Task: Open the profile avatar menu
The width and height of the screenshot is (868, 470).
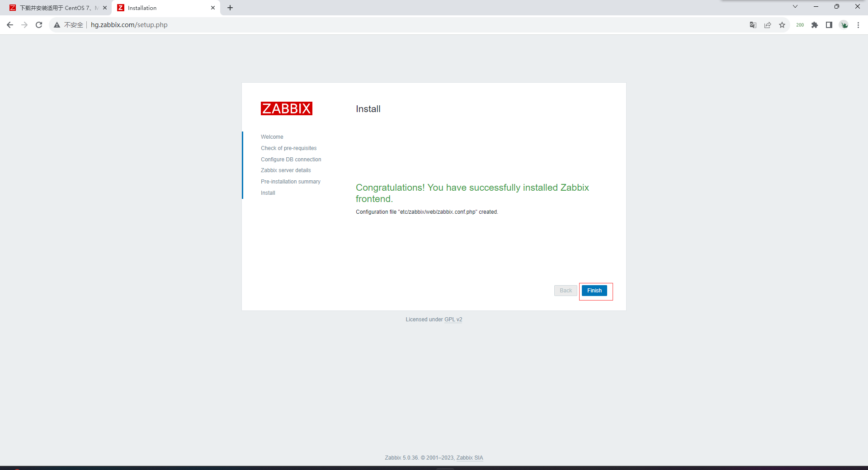Action: [844, 25]
